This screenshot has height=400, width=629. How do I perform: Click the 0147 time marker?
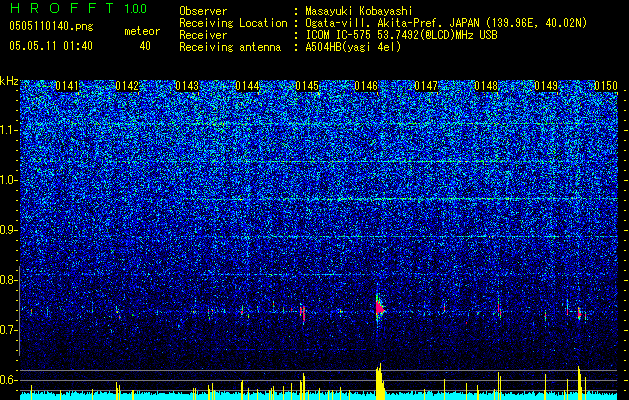click(426, 86)
